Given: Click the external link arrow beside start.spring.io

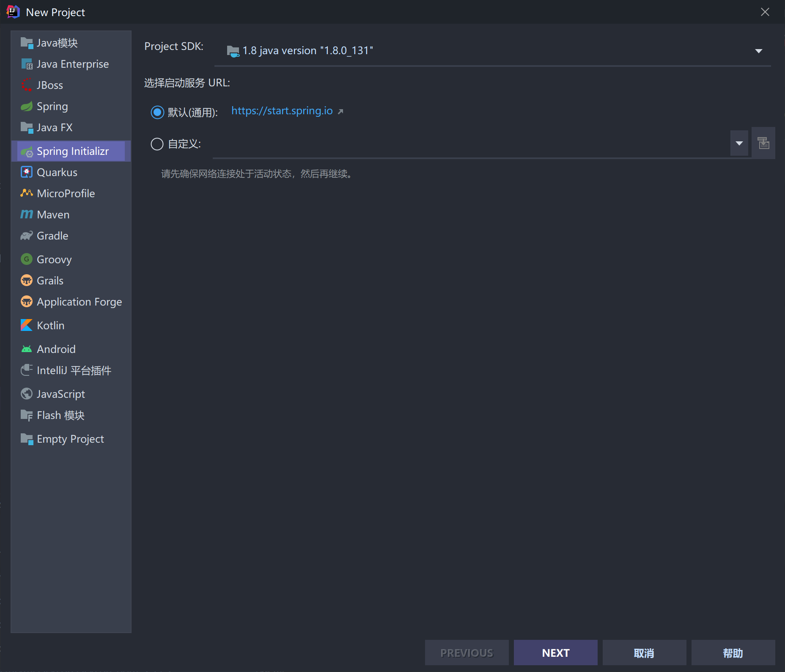Looking at the screenshot, I should coord(340,111).
